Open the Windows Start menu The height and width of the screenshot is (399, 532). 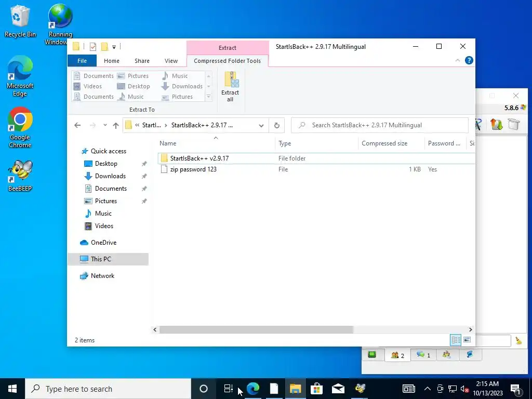12,389
